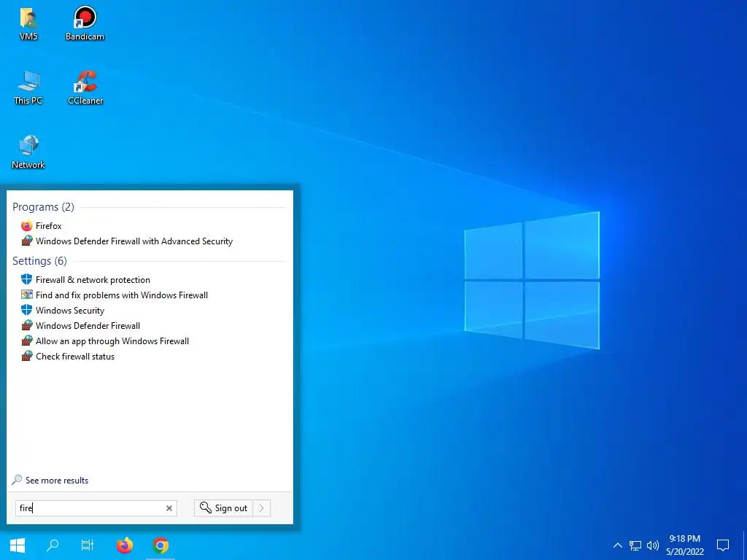Click the icon beside Check firewall status
This screenshot has width=747, height=560.
pos(27,356)
